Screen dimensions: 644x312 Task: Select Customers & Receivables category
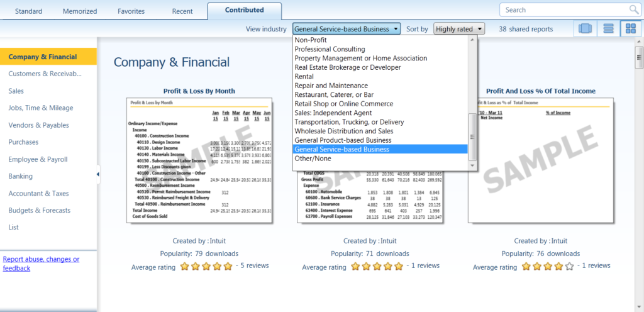point(45,74)
